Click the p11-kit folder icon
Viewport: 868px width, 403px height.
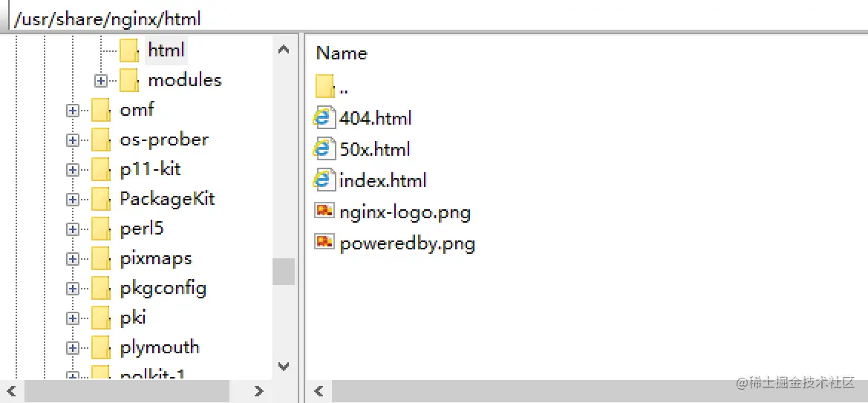[x=101, y=169]
